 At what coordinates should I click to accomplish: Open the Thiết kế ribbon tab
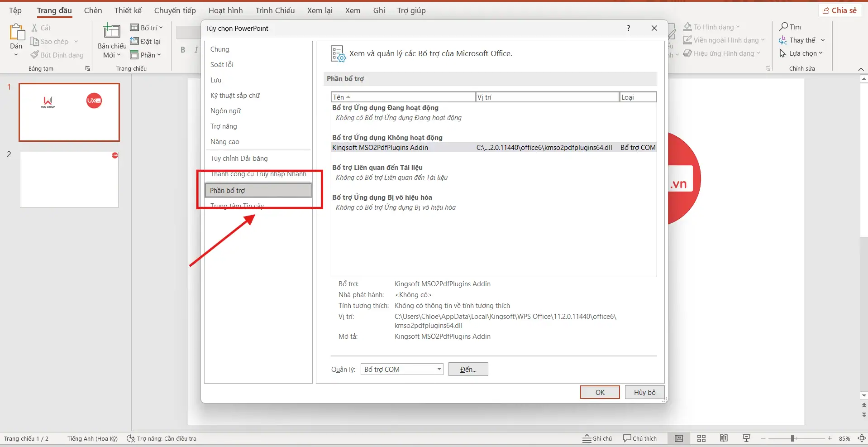click(128, 10)
